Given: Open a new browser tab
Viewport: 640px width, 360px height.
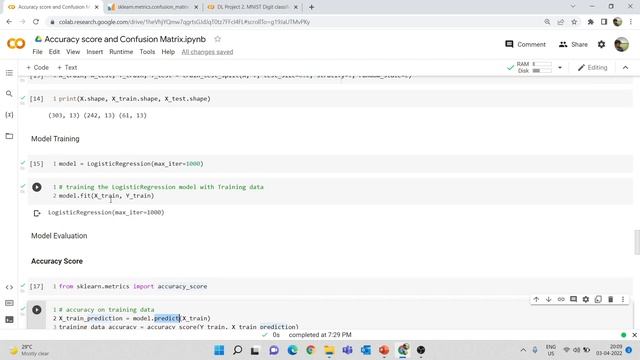Looking at the screenshot, I should tap(311, 7).
